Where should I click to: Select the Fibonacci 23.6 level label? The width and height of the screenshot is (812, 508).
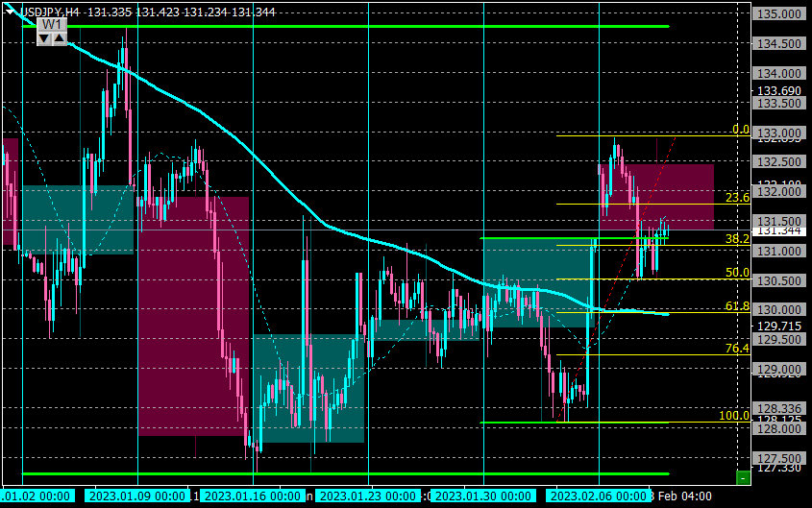[x=737, y=198]
